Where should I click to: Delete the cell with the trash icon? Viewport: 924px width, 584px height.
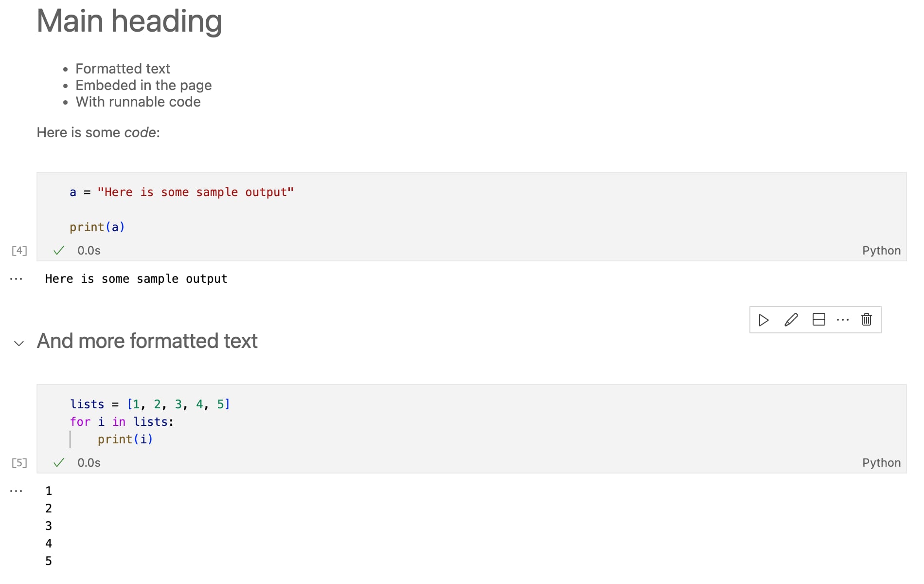[867, 320]
